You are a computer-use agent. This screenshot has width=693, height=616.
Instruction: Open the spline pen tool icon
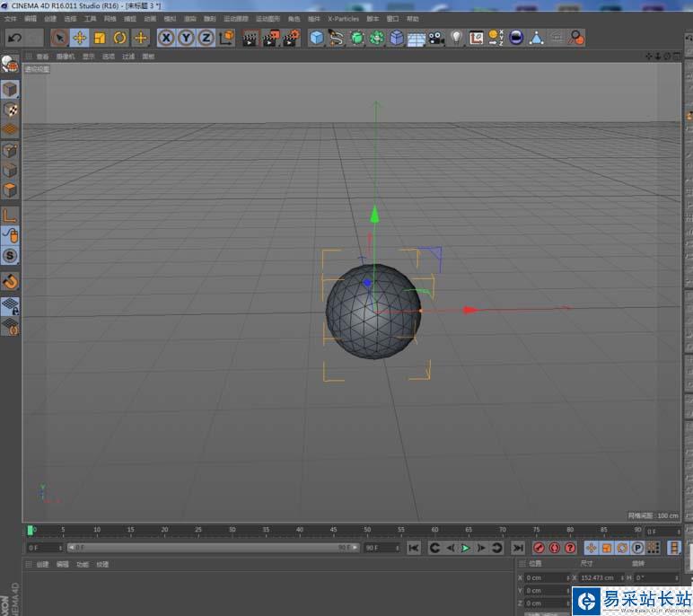337,38
